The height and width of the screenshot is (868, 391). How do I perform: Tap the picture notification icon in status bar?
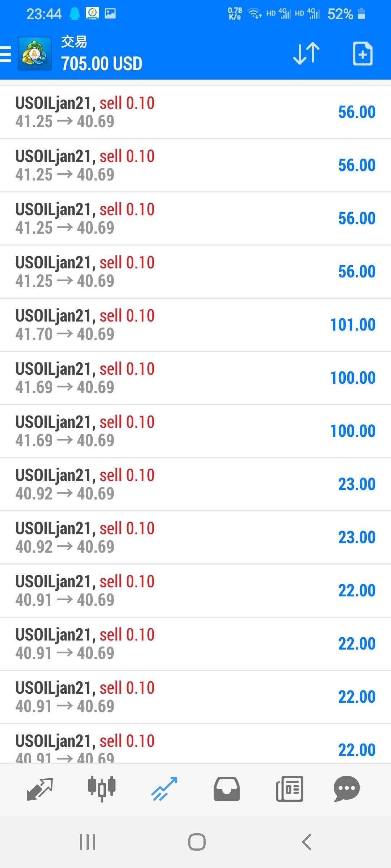110,14
